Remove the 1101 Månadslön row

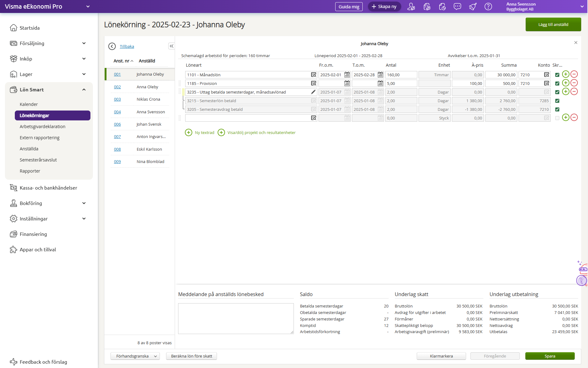pyautogui.click(x=574, y=74)
